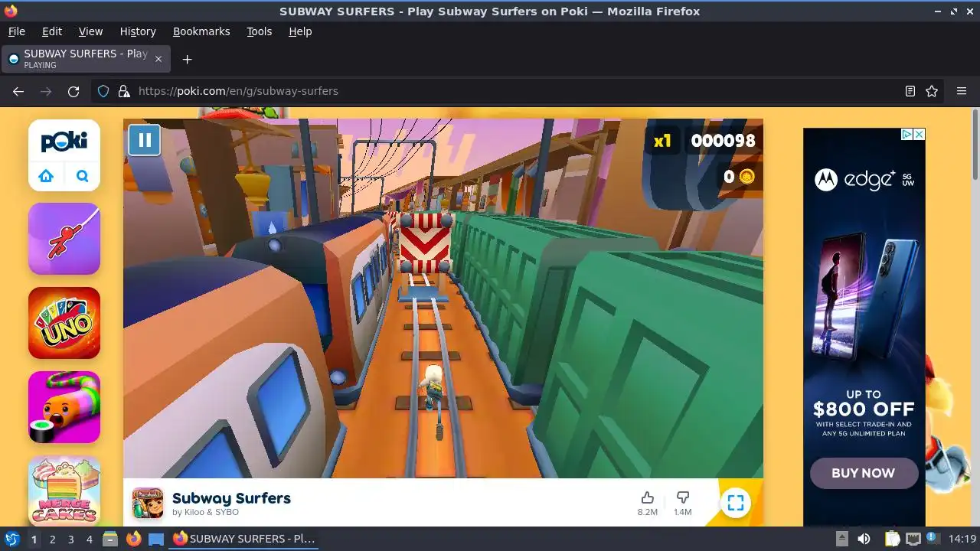Select Subway Surfers window in taskbar
Viewport: 980px width, 551px height.
pyautogui.click(x=245, y=539)
